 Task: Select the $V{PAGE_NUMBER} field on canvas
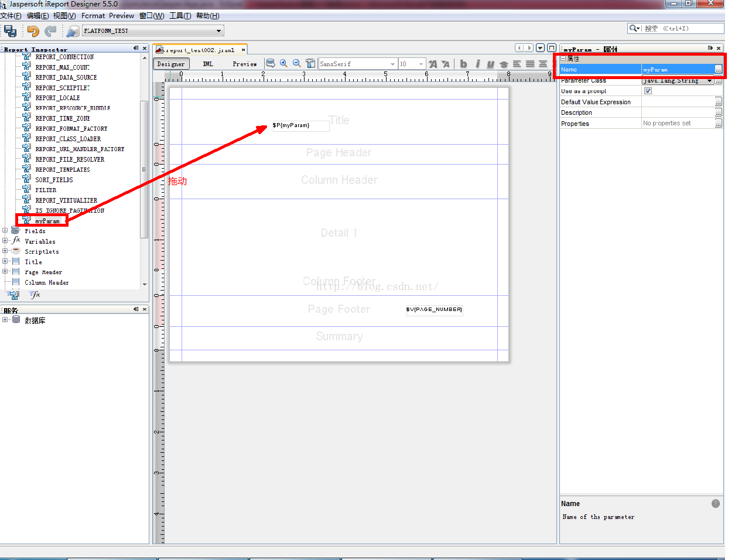point(434,310)
